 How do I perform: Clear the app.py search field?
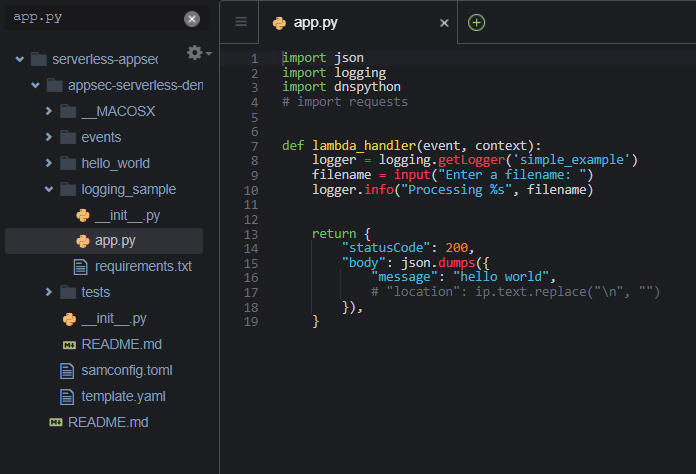click(x=192, y=19)
